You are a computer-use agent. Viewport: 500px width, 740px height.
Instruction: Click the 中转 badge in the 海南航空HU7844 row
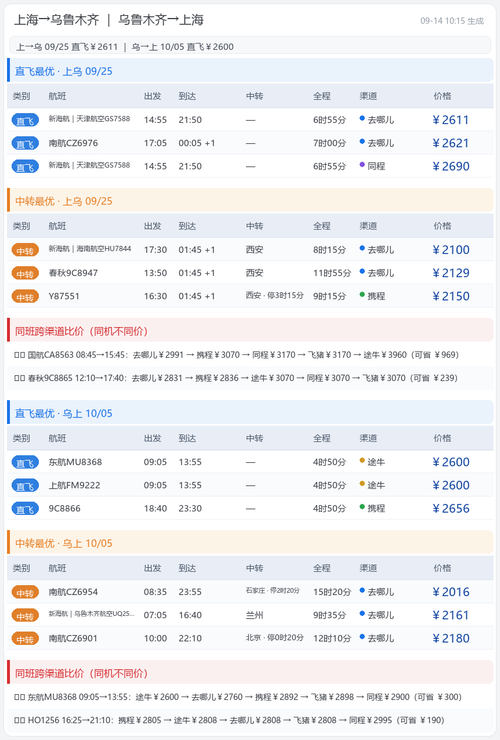point(25,250)
